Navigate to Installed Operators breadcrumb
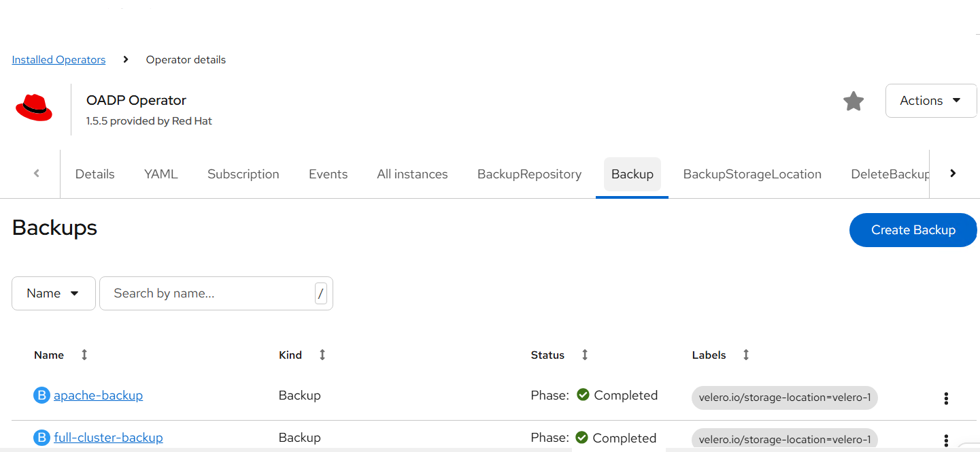 coord(58,60)
